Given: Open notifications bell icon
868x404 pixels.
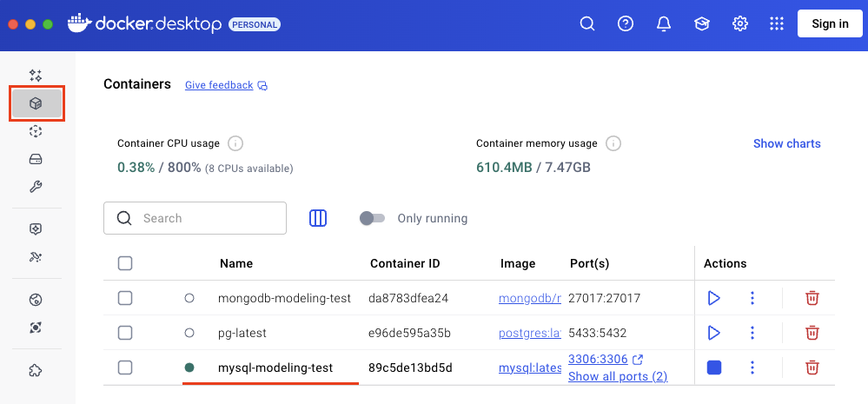Looking at the screenshot, I should tap(663, 23).
